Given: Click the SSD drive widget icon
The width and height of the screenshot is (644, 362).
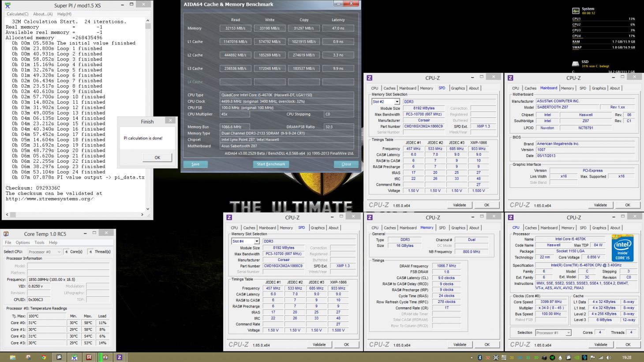Looking at the screenshot, I should (x=576, y=64).
